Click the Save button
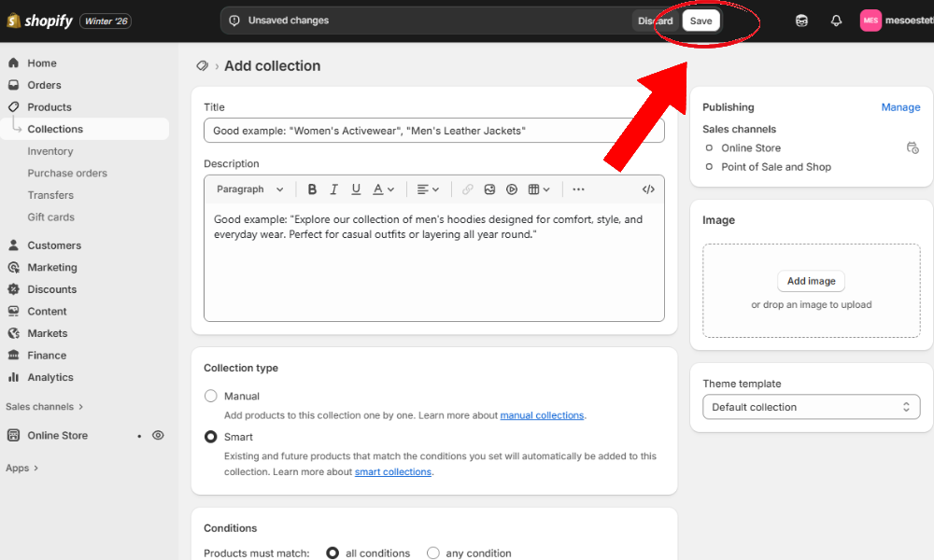 coord(700,21)
